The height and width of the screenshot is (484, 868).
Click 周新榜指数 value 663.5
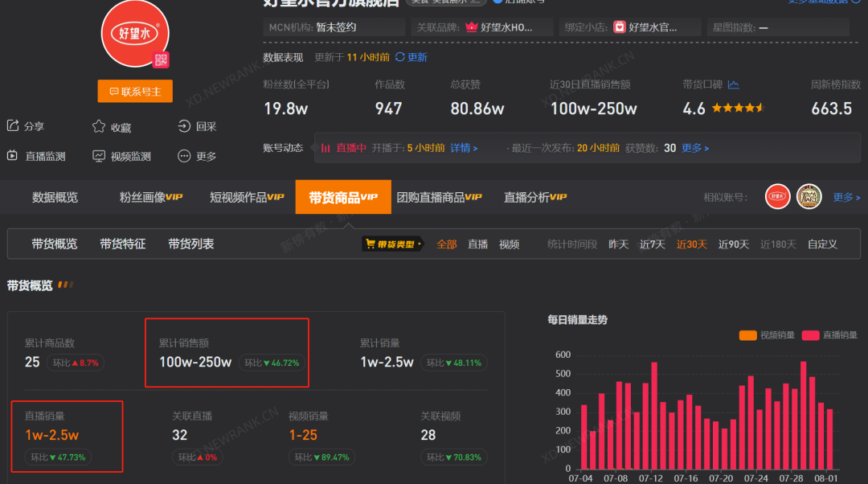pyautogui.click(x=832, y=109)
